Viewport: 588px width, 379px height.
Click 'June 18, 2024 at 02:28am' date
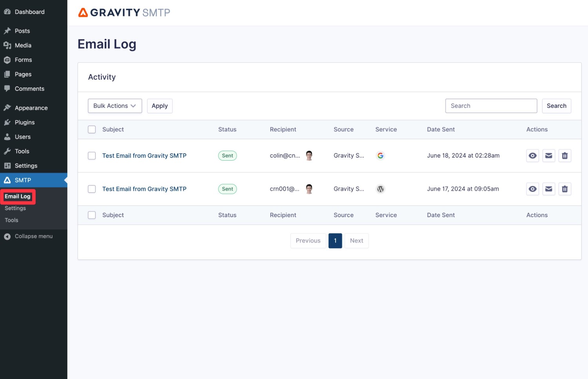[463, 156]
